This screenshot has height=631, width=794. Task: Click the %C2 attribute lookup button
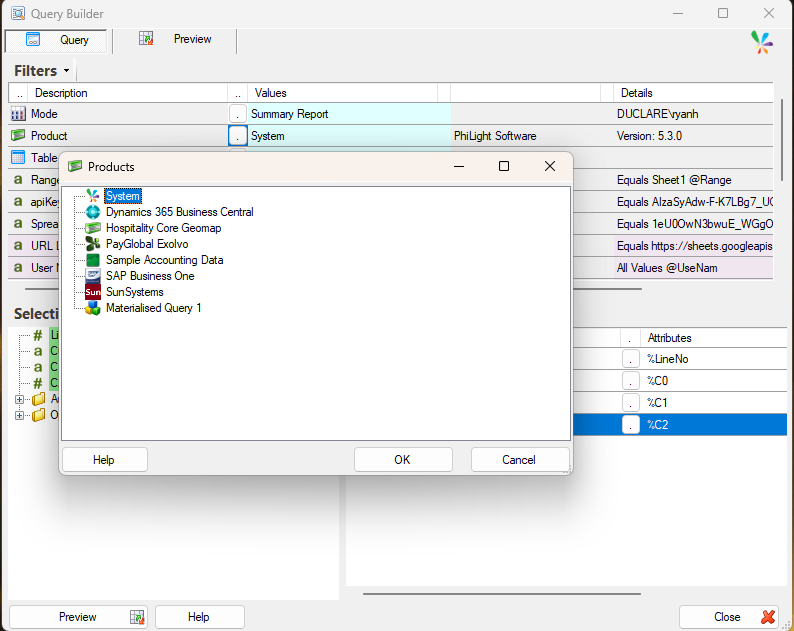[630, 425]
